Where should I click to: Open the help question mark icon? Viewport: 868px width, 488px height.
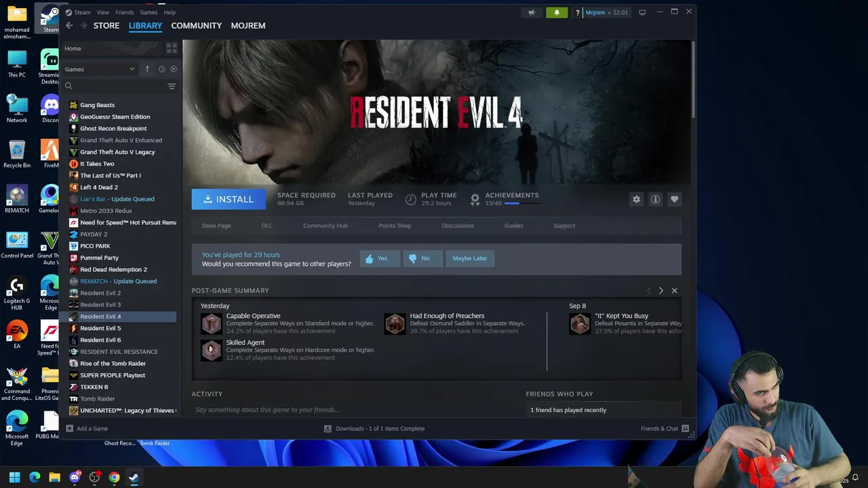578,12
